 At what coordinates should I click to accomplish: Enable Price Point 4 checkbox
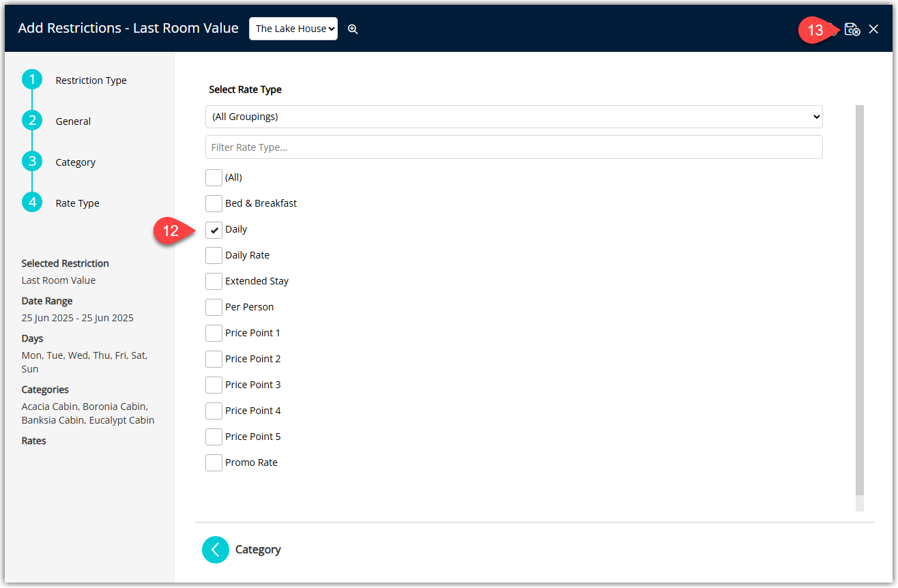click(x=214, y=411)
